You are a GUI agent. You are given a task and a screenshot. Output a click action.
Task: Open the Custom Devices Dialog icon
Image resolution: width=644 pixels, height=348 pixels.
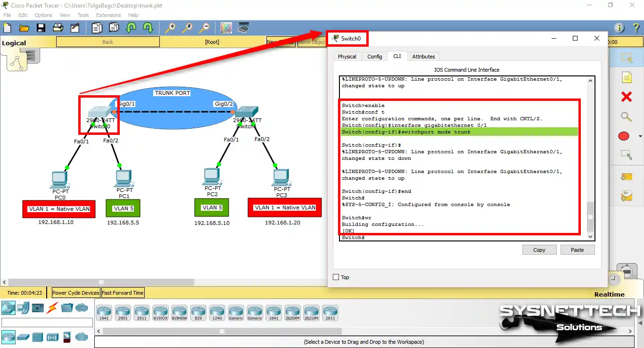(243, 28)
